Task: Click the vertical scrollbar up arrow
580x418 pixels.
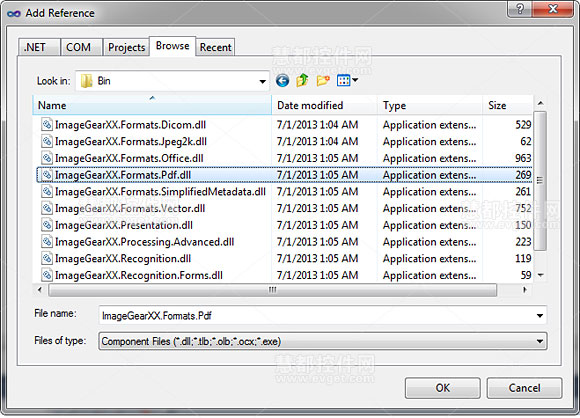Action: coord(540,103)
